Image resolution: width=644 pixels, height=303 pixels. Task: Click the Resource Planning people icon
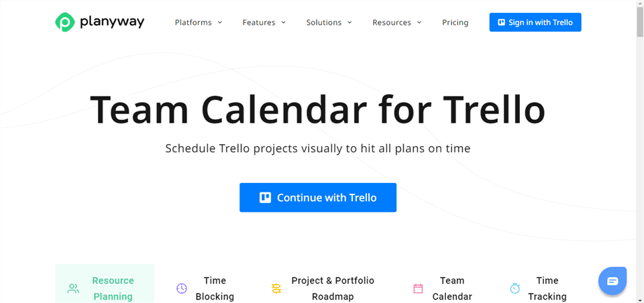(73, 289)
